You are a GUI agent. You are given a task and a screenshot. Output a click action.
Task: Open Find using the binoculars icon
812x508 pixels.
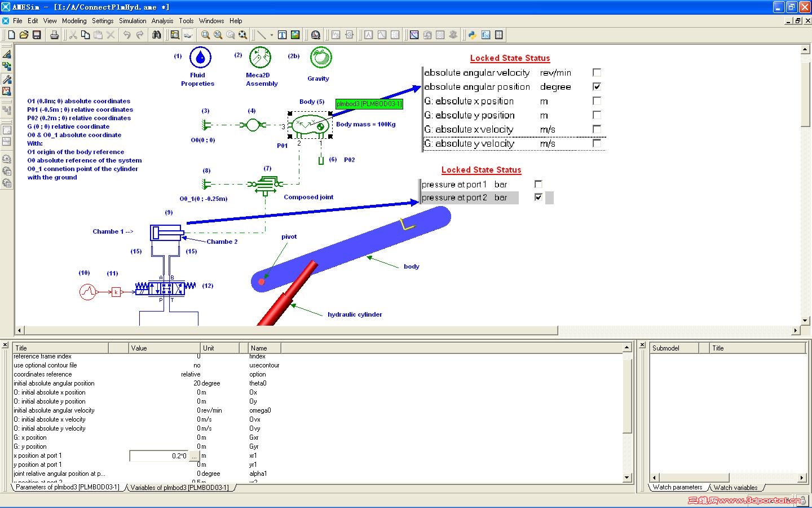coord(156,35)
